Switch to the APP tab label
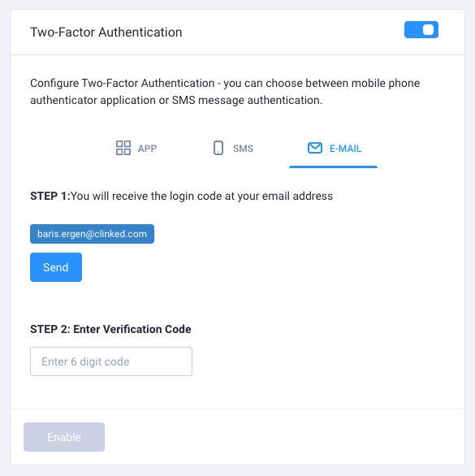 click(147, 149)
